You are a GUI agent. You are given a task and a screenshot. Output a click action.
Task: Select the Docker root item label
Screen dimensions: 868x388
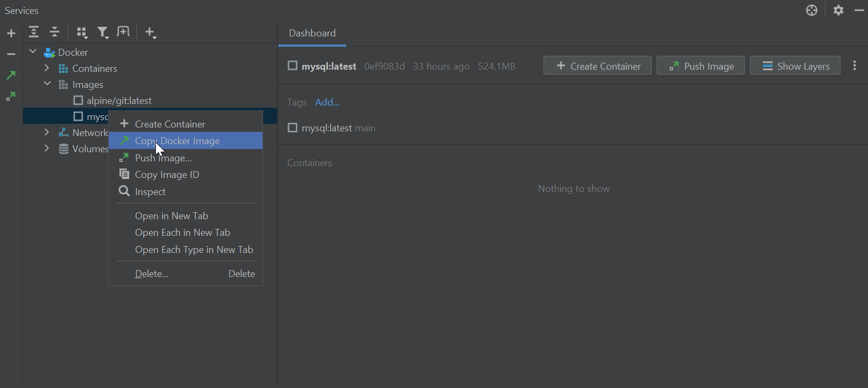click(x=73, y=53)
